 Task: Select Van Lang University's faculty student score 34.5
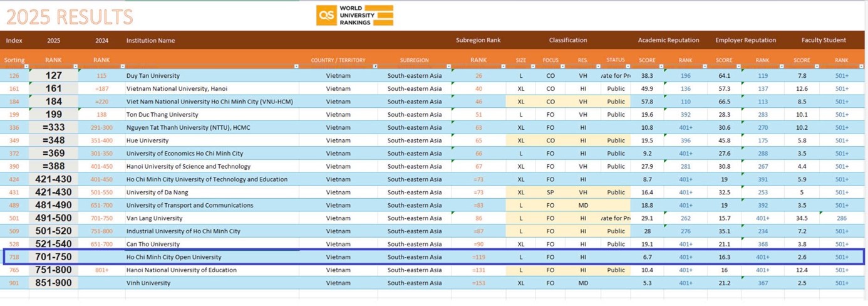tap(802, 218)
